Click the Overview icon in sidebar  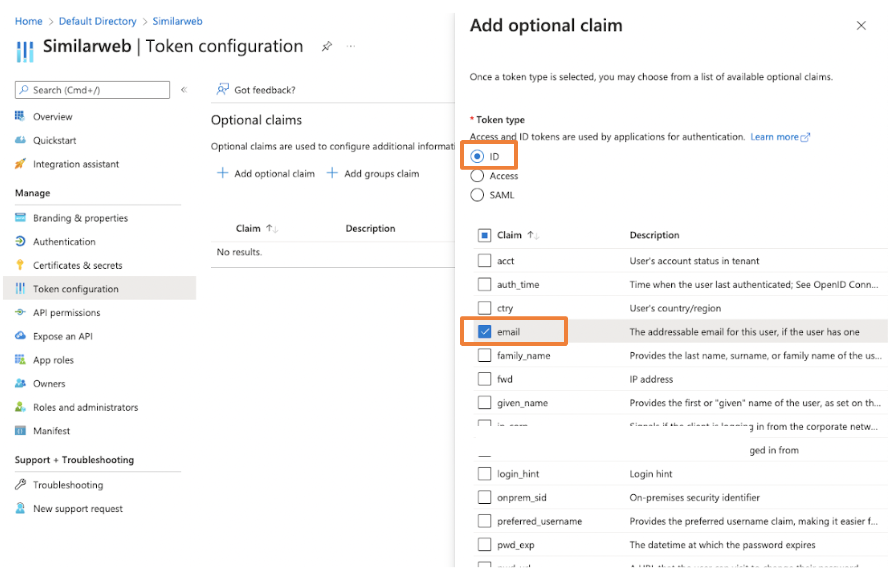point(20,117)
